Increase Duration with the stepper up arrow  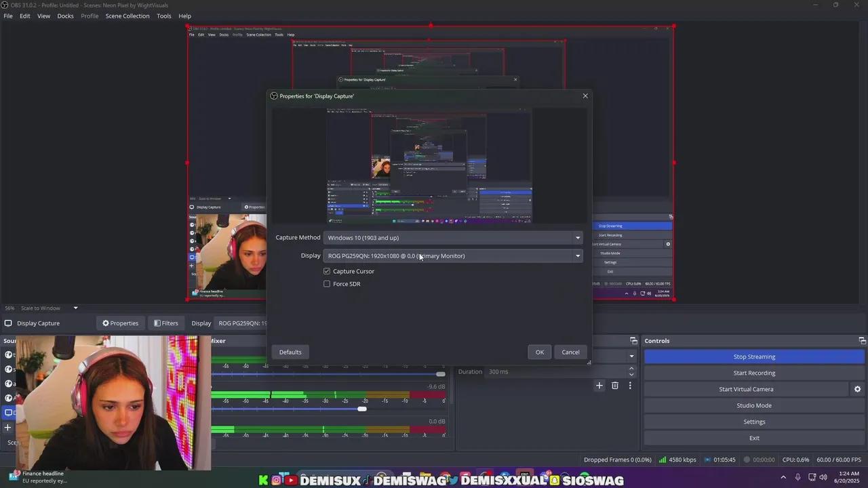tap(631, 369)
